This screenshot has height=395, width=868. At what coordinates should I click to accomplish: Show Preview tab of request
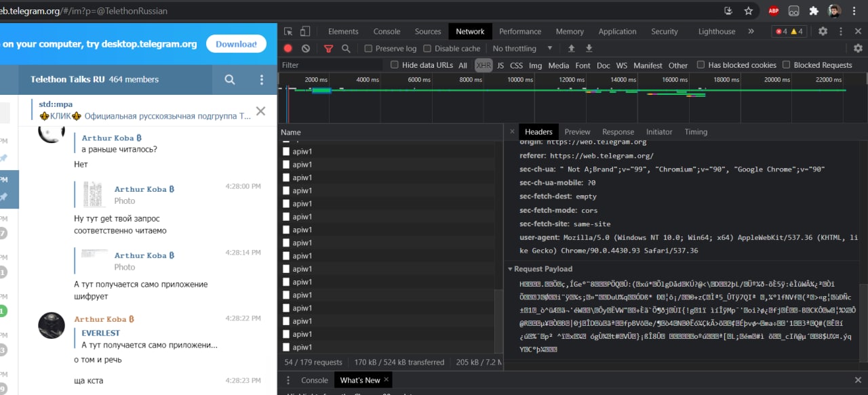pyautogui.click(x=577, y=132)
